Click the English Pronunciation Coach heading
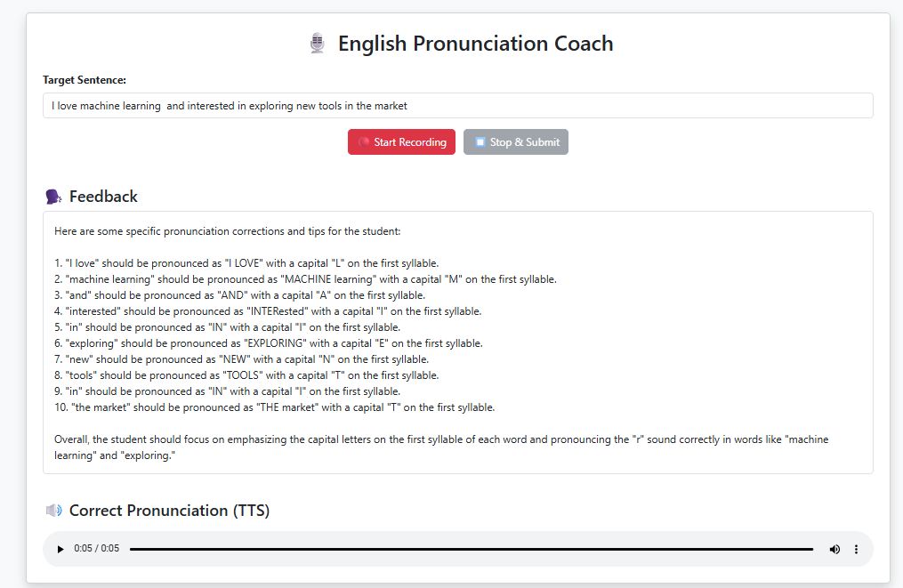This screenshot has height=588, width=903. click(x=475, y=44)
